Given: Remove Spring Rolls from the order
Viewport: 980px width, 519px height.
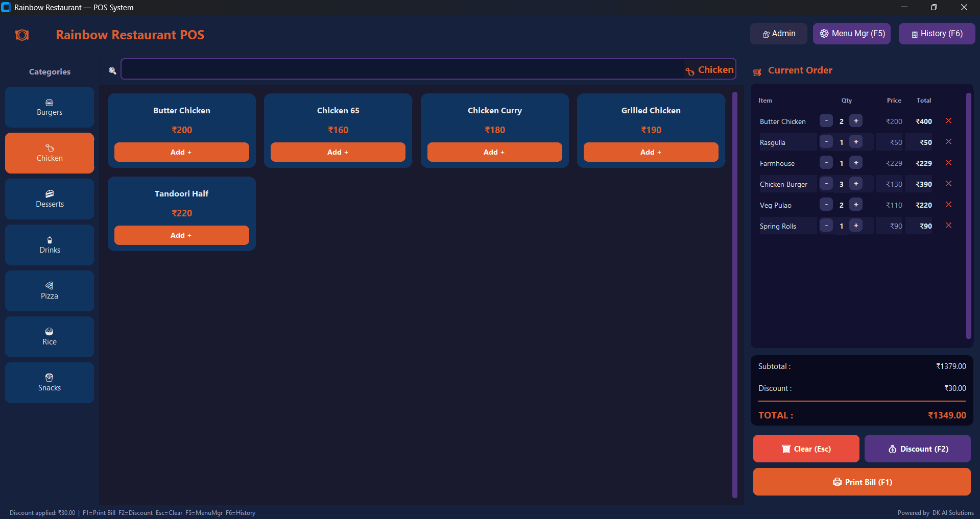Looking at the screenshot, I should (949, 225).
